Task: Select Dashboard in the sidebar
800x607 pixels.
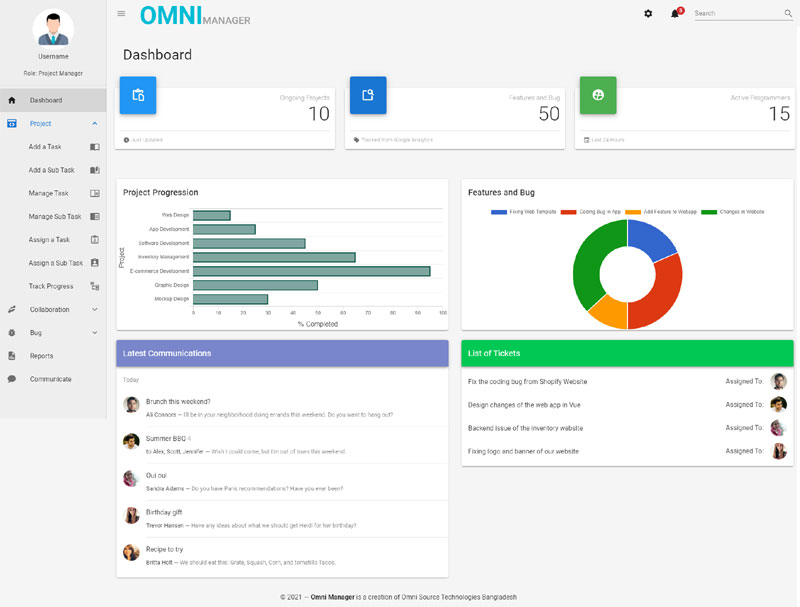Action: (45, 100)
